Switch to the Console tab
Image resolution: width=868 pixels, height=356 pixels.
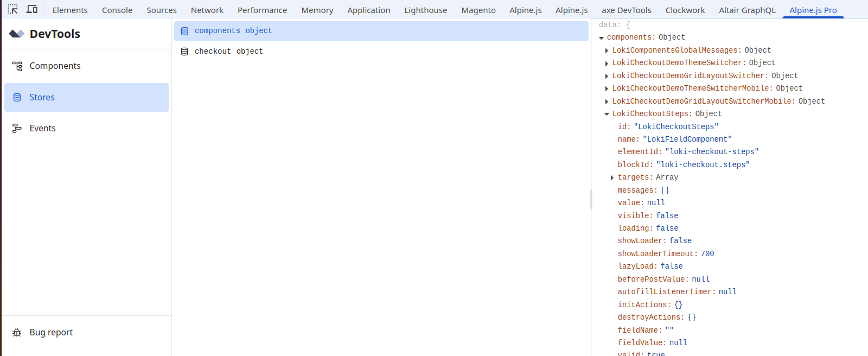point(117,10)
